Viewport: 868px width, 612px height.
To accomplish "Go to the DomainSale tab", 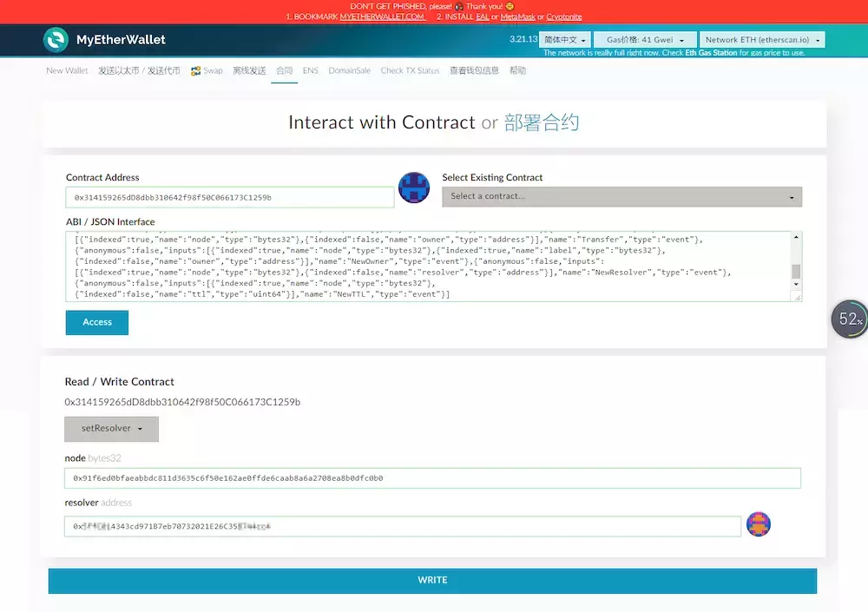I will [x=349, y=71].
